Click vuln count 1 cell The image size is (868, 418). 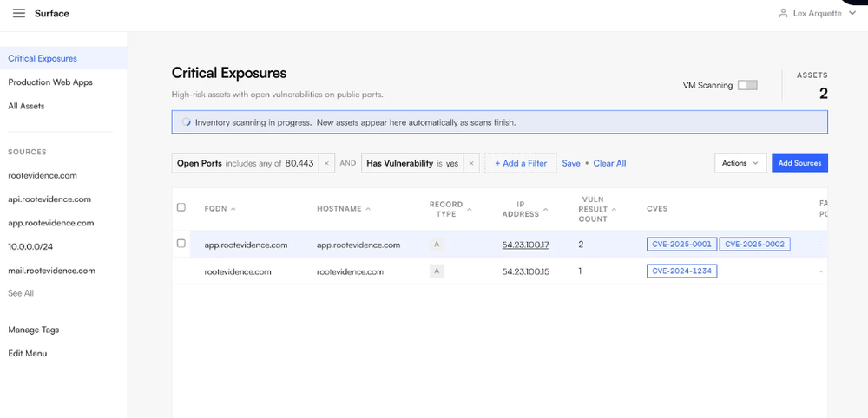pos(580,271)
